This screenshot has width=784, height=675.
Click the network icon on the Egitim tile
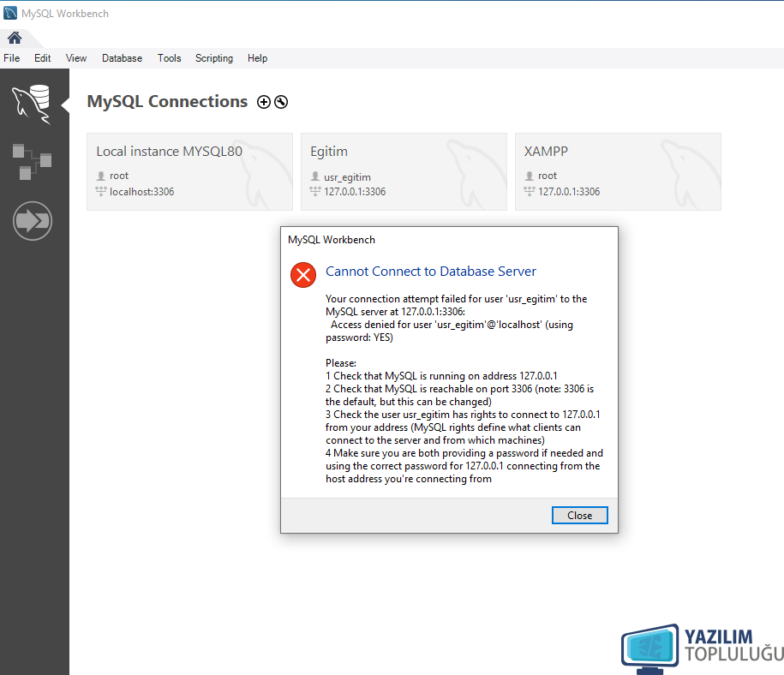pos(315,191)
